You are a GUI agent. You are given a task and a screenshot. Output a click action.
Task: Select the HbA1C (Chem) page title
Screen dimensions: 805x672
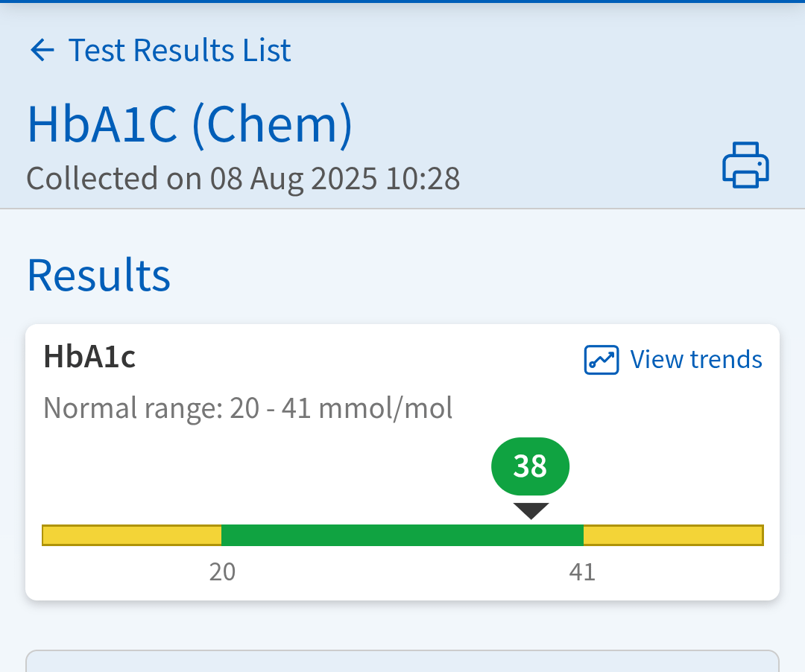(189, 124)
